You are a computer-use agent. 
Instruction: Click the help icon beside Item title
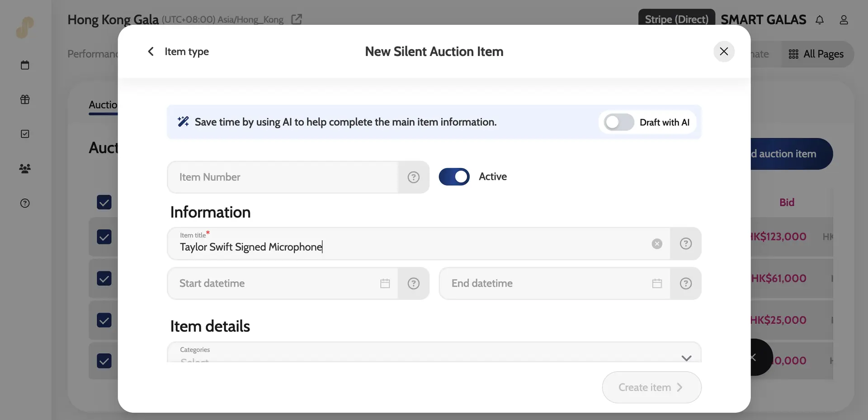tap(685, 244)
